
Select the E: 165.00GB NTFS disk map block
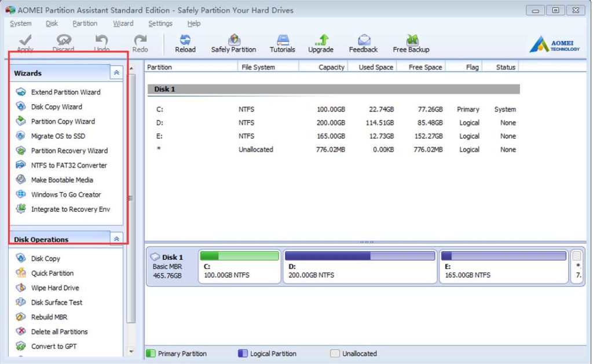[x=504, y=266]
